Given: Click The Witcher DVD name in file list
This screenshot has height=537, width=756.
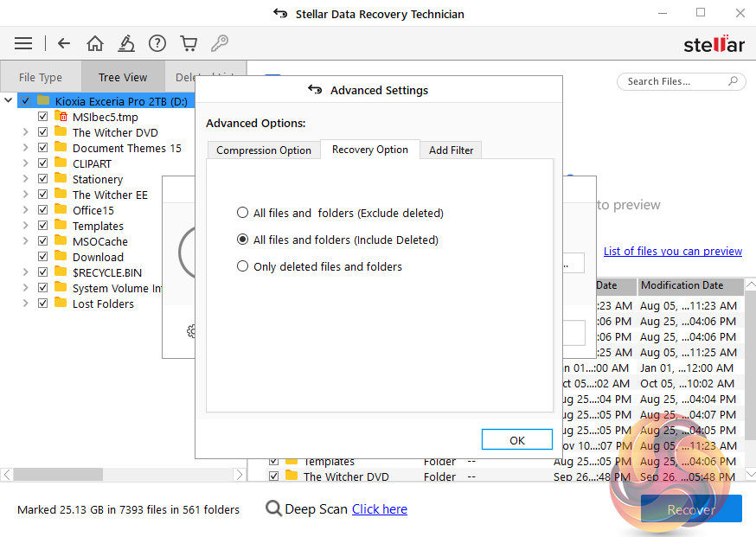Looking at the screenshot, I should (346, 476).
